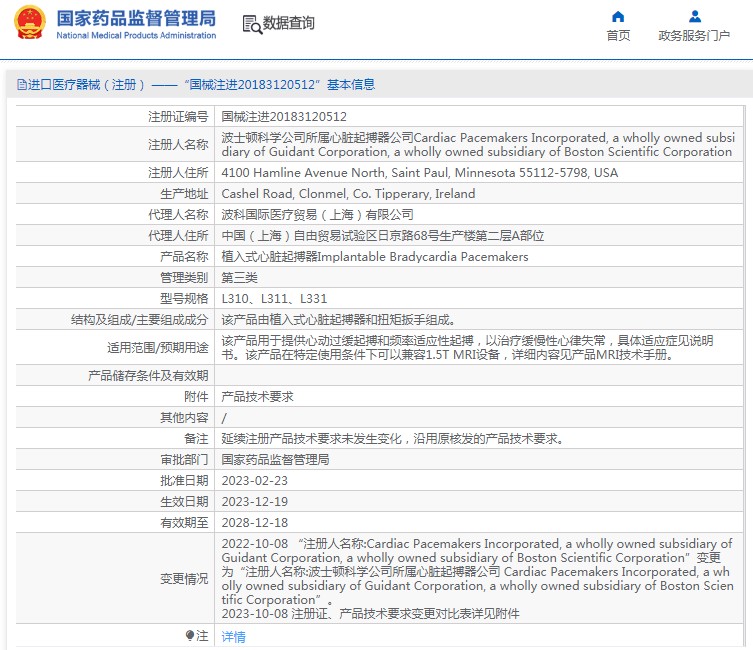Click the 2023-10-08 注册证 change line
The height and width of the screenshot is (650, 753).
(370, 614)
